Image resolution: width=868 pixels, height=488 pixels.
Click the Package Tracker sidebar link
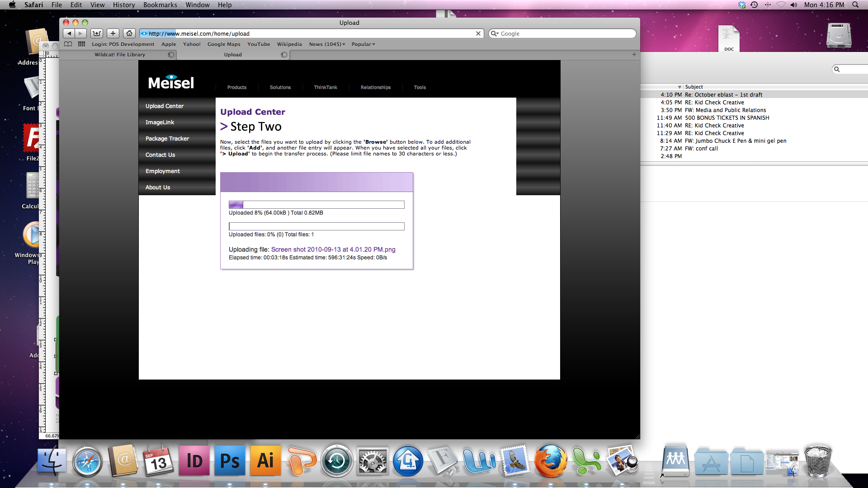(x=167, y=139)
